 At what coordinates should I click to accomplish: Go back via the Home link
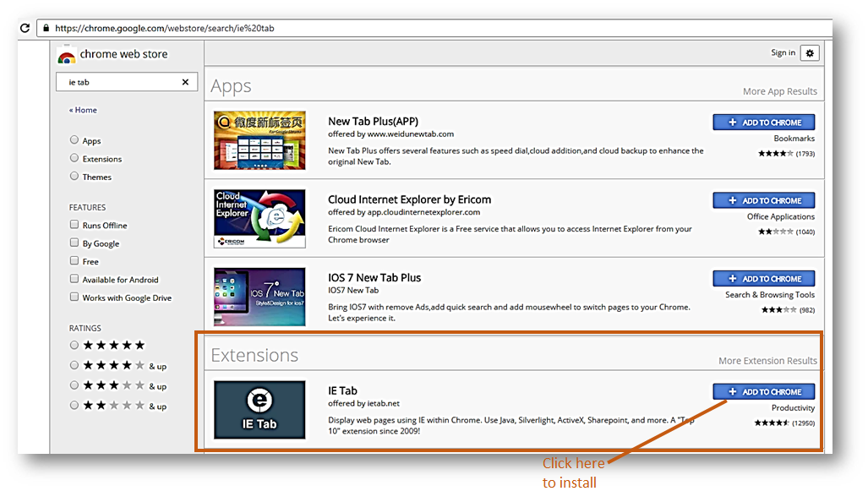point(83,110)
